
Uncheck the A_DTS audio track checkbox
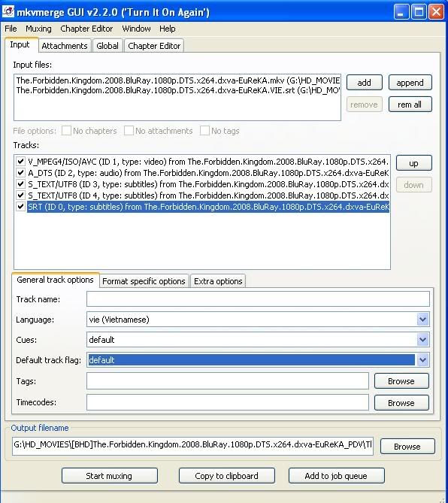21,173
